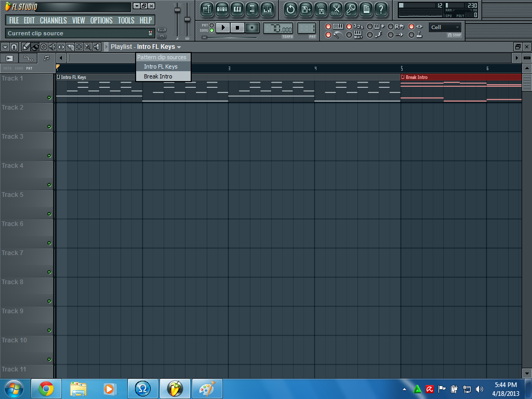Open the Piano Roll window
Viewport: 532px width, 399px height.
237,9
